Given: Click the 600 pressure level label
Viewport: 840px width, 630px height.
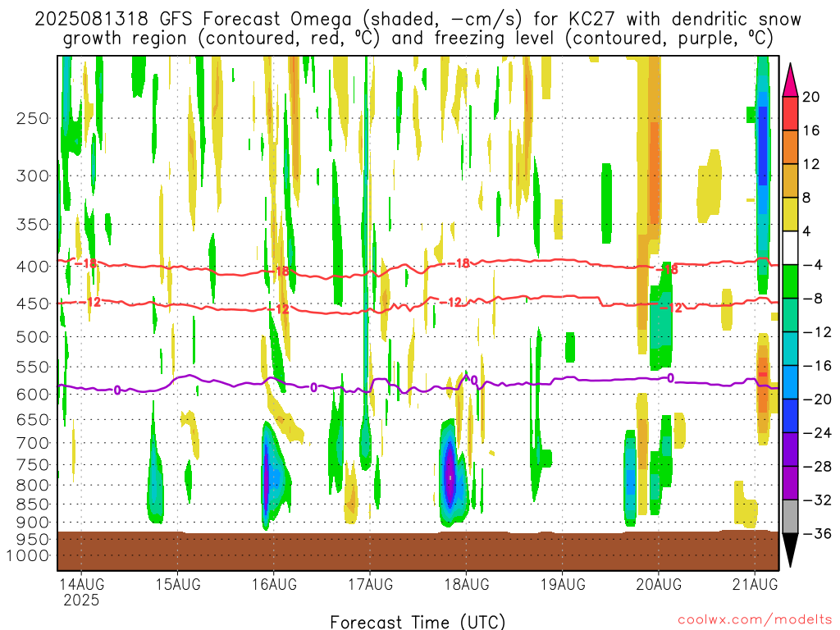Looking at the screenshot, I should [33, 395].
